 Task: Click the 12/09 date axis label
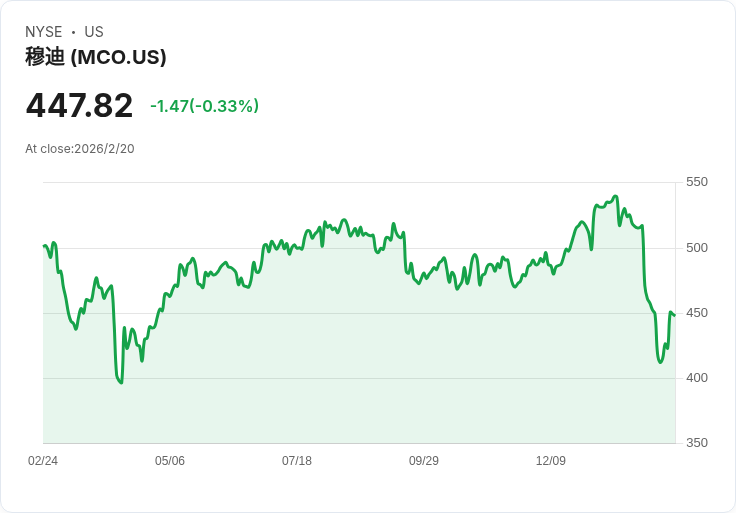[551, 460]
